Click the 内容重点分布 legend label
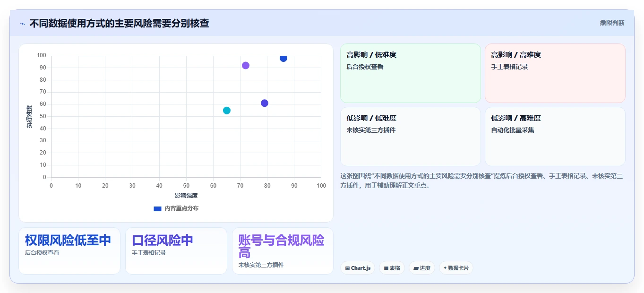644x293 pixels. [181, 208]
